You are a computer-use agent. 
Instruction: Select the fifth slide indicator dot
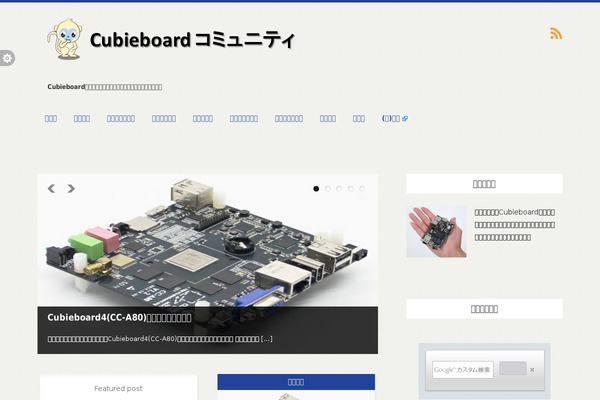[362, 189]
